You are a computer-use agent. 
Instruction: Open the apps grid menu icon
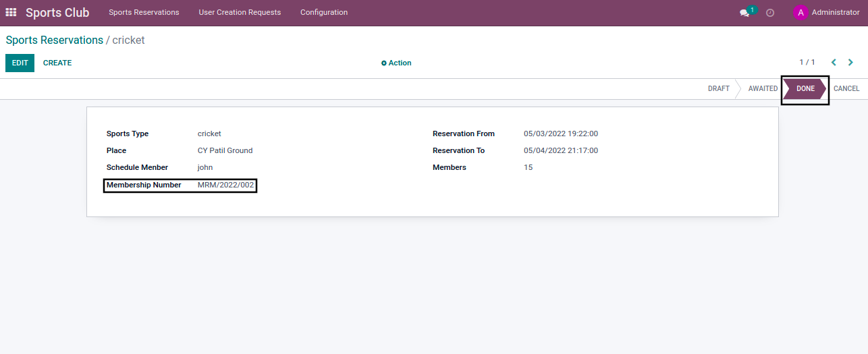(11, 12)
